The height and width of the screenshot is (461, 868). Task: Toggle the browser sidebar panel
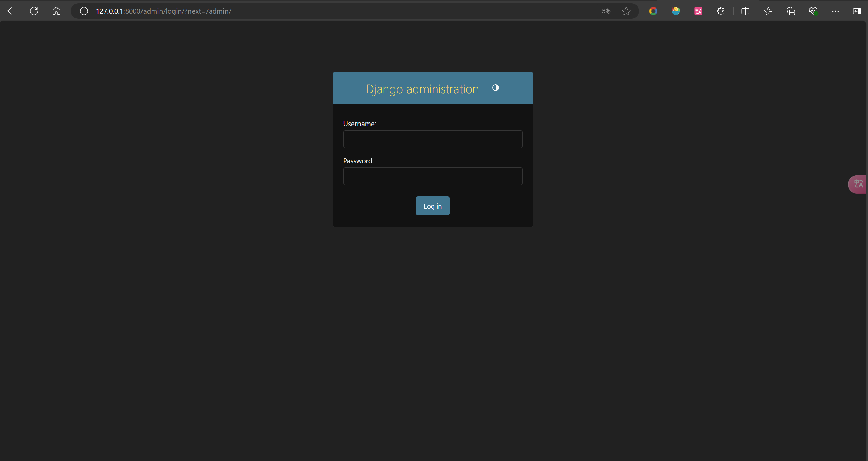click(857, 11)
